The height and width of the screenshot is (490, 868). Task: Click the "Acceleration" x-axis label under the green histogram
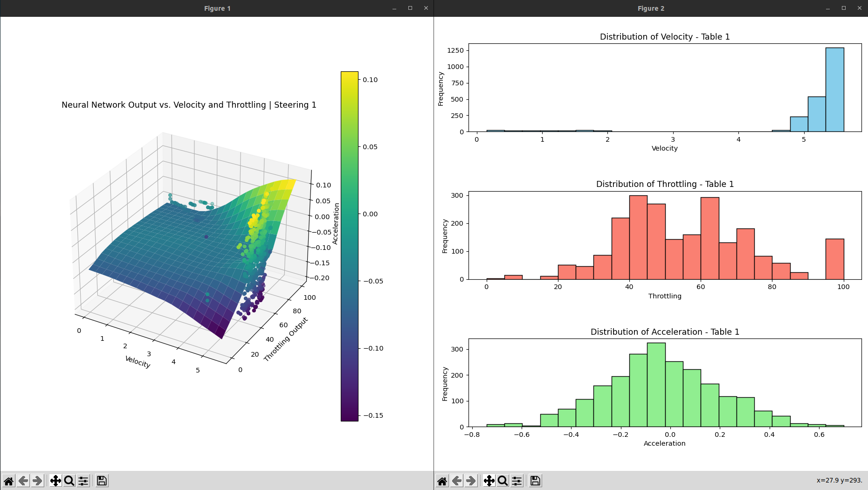click(x=665, y=443)
